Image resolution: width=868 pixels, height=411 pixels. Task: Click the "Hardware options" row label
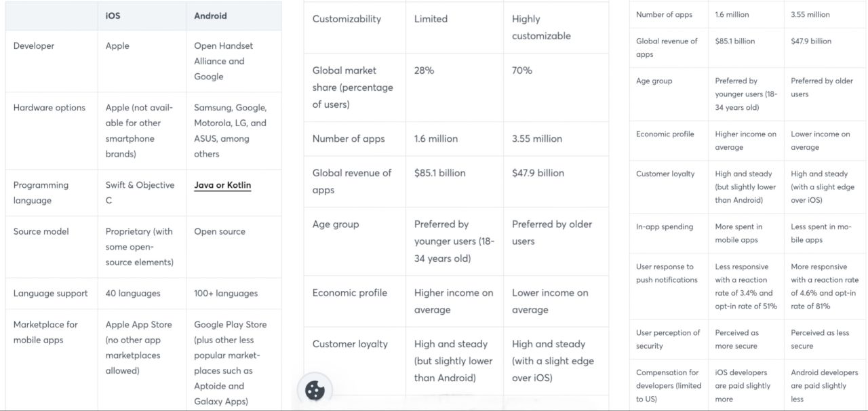(50, 108)
